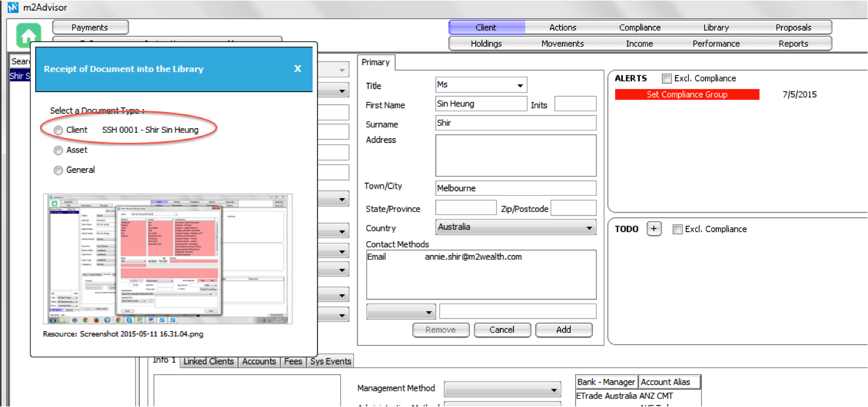Expand the Country dropdown

click(516, 227)
